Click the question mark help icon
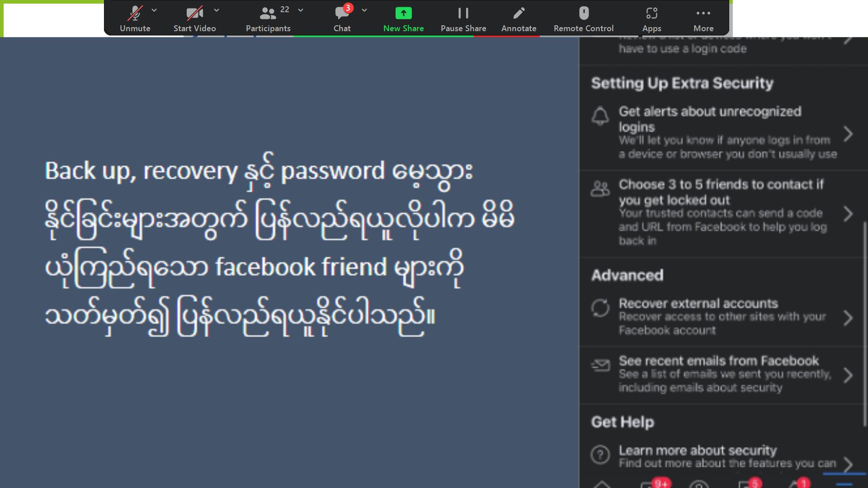This screenshot has height=488, width=868. coord(600,455)
